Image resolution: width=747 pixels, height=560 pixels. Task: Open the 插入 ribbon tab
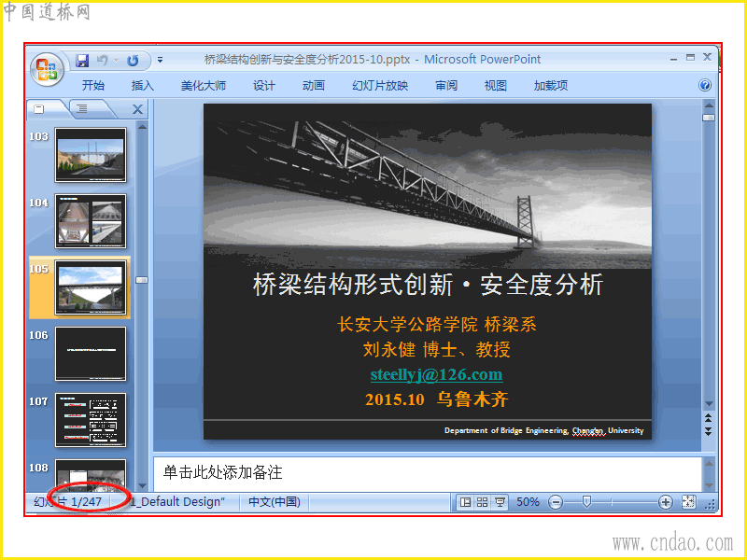tap(143, 86)
